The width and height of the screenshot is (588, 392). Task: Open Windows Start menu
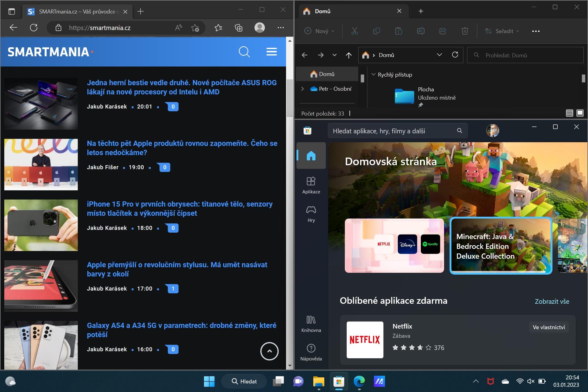(209, 381)
